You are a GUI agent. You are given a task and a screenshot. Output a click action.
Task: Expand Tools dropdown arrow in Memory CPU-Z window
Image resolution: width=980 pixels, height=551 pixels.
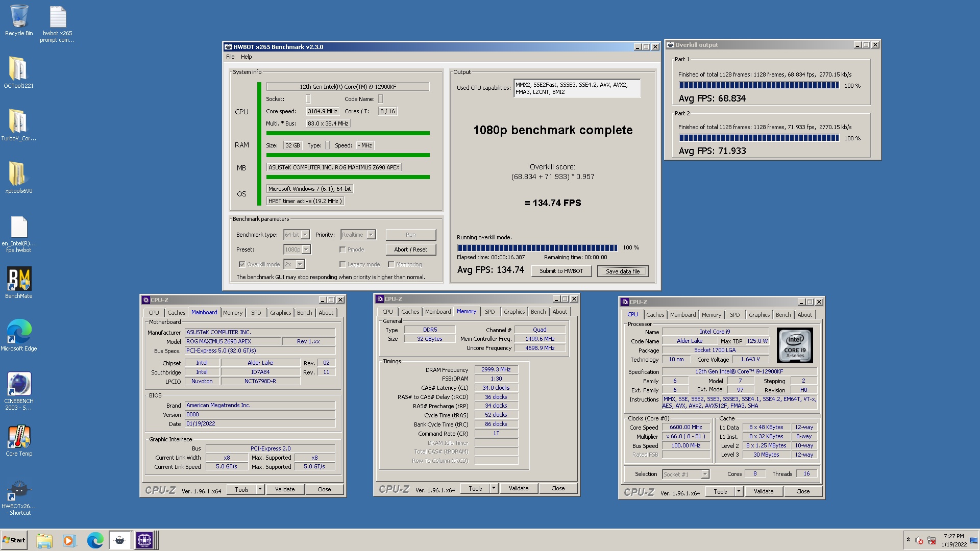point(494,488)
